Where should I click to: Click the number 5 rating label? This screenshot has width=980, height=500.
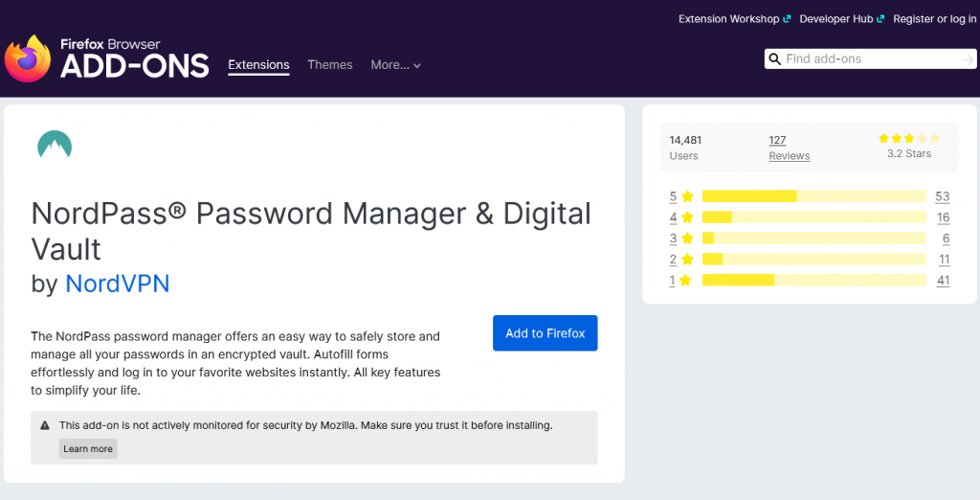(x=673, y=196)
